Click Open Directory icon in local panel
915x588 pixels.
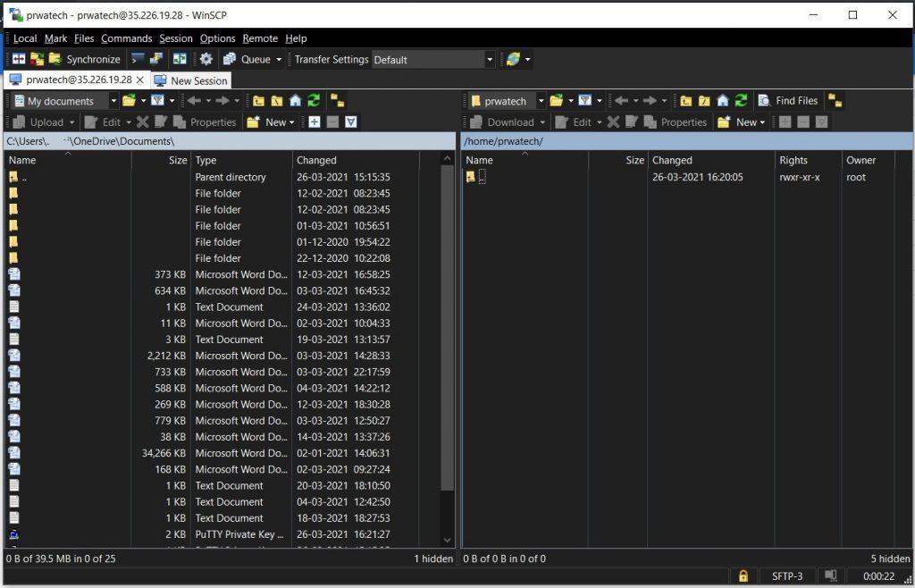click(x=129, y=100)
